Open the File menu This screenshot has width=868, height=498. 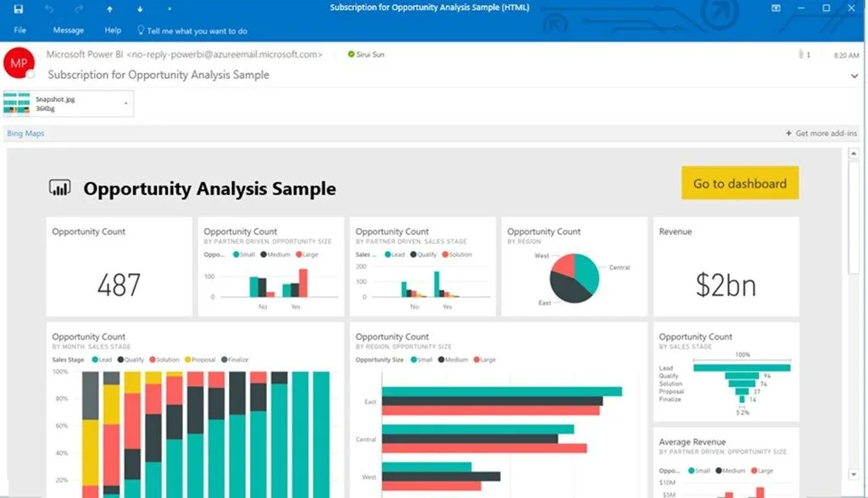[20, 30]
